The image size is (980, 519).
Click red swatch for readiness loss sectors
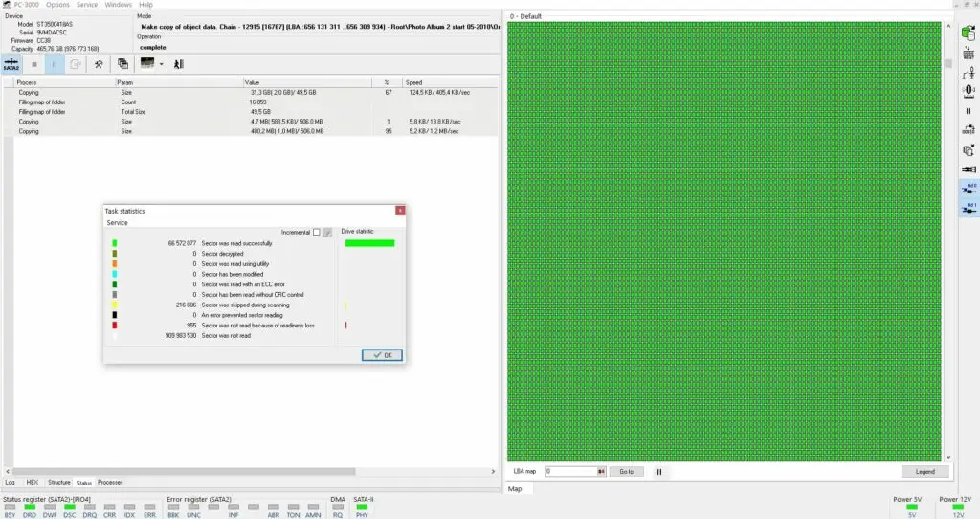point(115,326)
